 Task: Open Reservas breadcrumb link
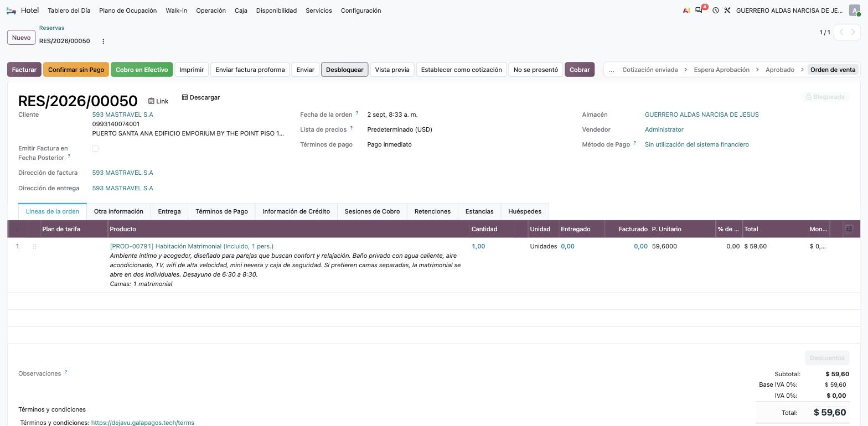pos(51,28)
